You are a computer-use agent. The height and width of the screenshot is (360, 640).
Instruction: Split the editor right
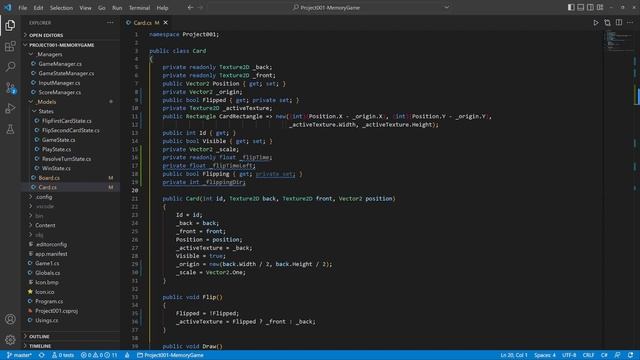[x=619, y=23]
